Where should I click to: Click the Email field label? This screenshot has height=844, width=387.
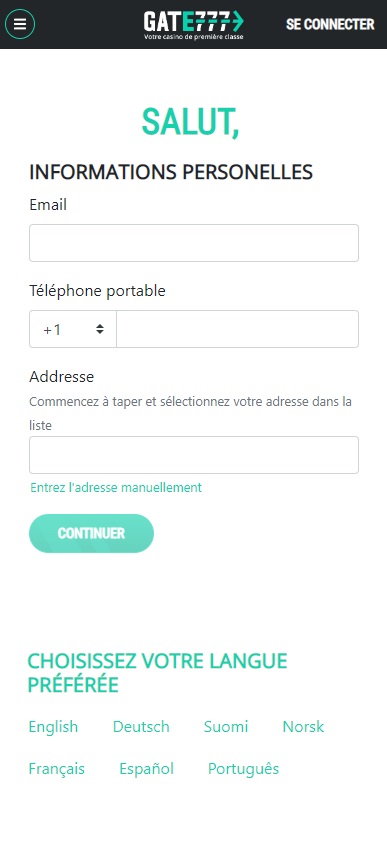point(48,205)
